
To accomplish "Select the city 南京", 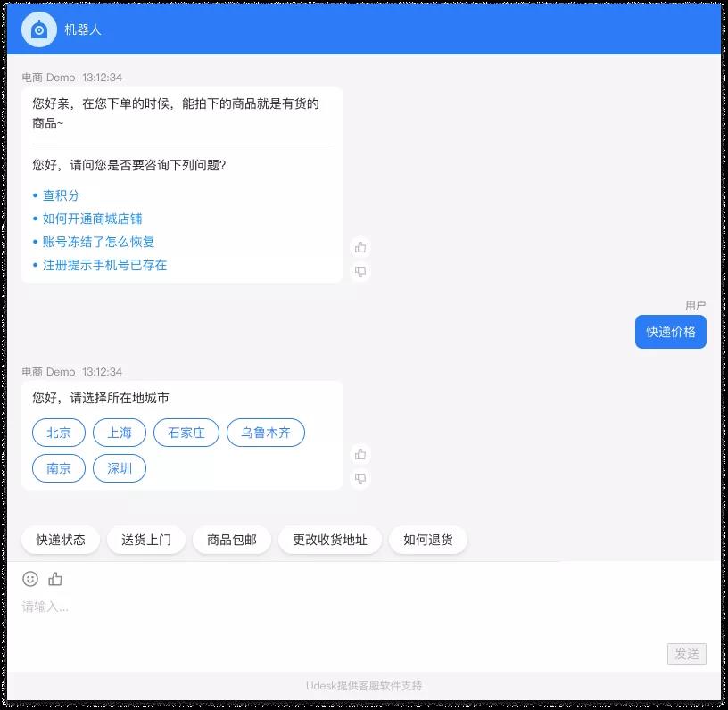I will (59, 468).
